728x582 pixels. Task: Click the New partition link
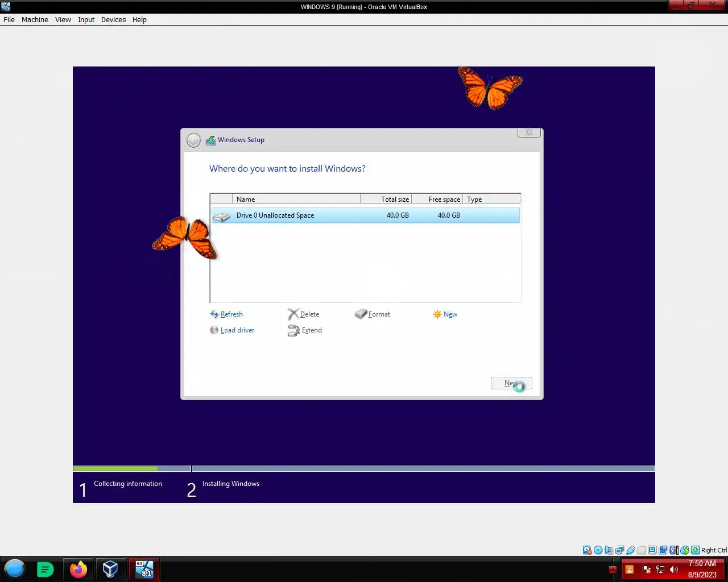(445, 314)
